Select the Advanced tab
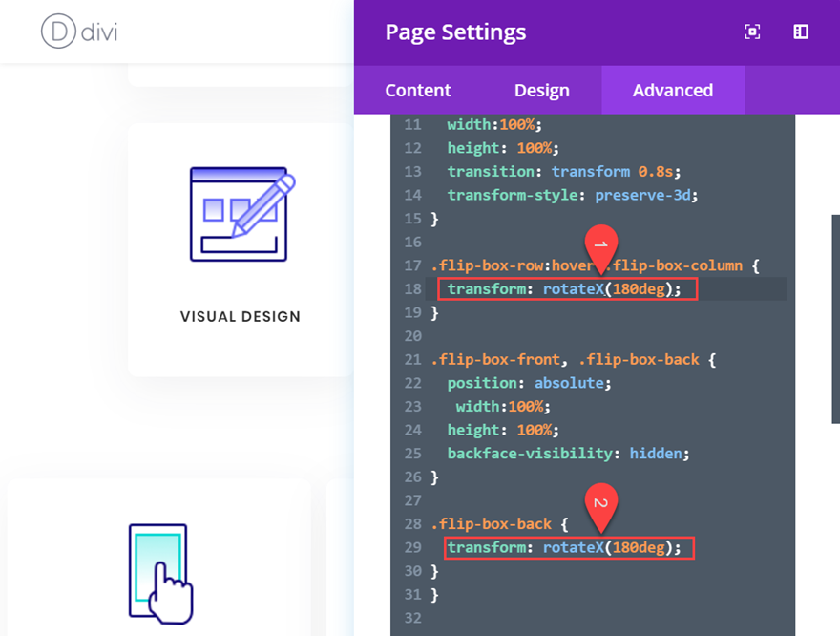Image resolution: width=840 pixels, height=636 pixels. [x=673, y=90]
